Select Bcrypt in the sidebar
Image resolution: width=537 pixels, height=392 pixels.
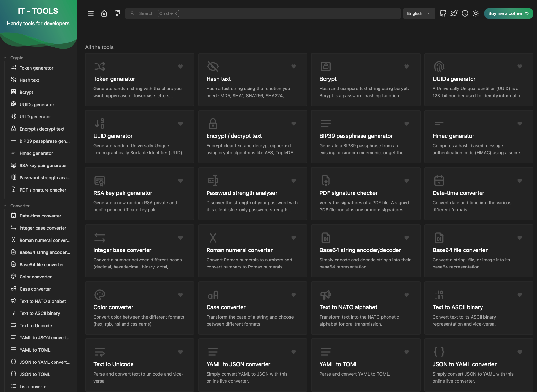pyautogui.click(x=26, y=92)
